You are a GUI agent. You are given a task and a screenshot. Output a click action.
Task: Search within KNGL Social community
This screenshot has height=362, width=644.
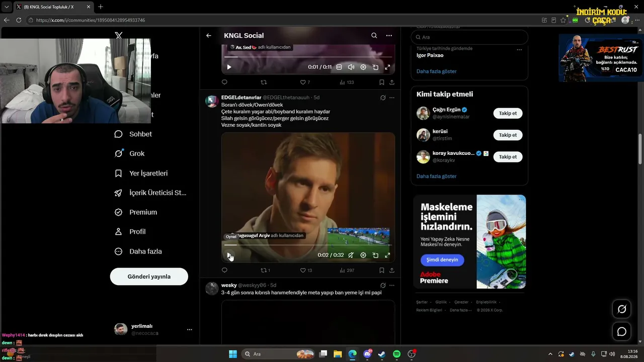point(374,36)
